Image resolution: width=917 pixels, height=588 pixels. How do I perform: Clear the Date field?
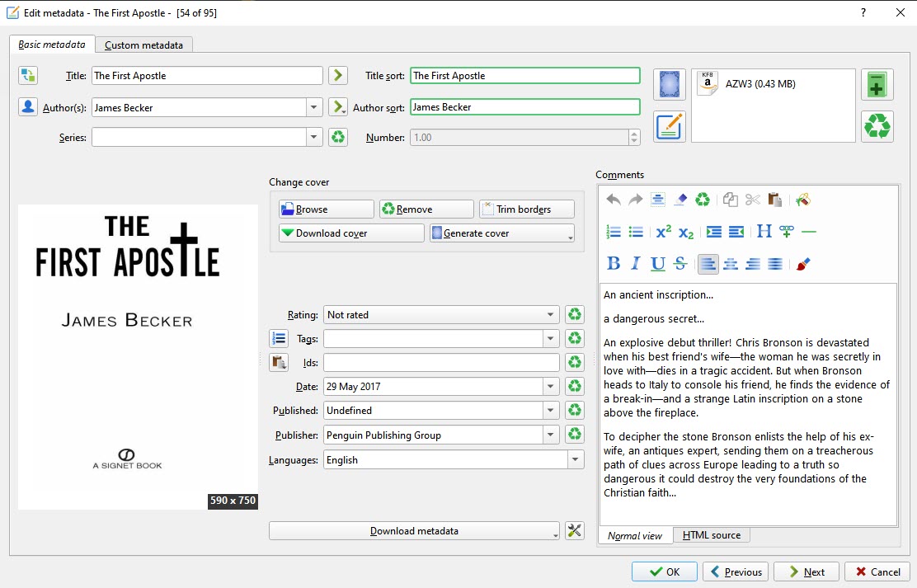pyautogui.click(x=575, y=387)
